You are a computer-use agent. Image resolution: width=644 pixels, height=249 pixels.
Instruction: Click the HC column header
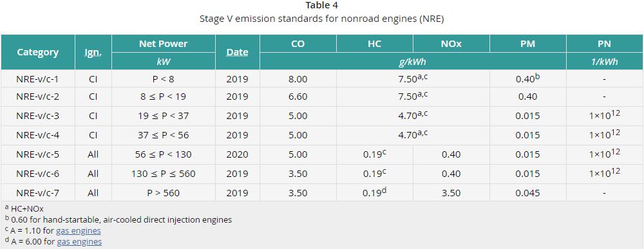tap(375, 44)
